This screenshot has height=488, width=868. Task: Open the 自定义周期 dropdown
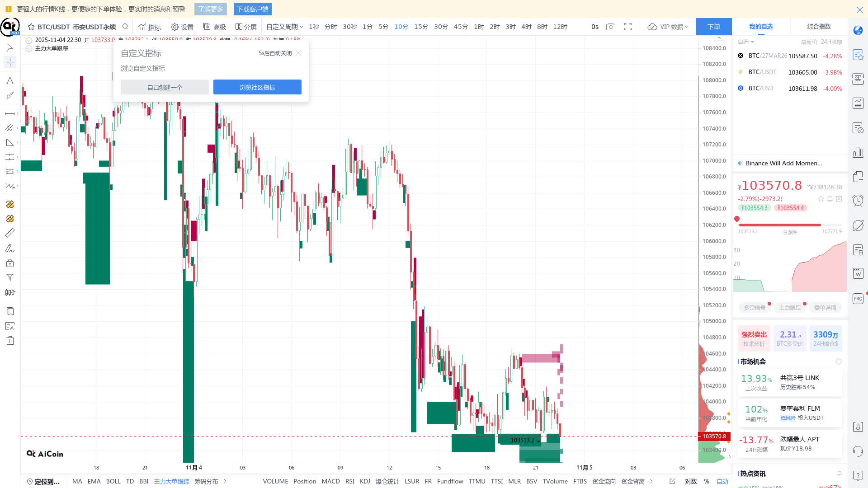click(284, 27)
